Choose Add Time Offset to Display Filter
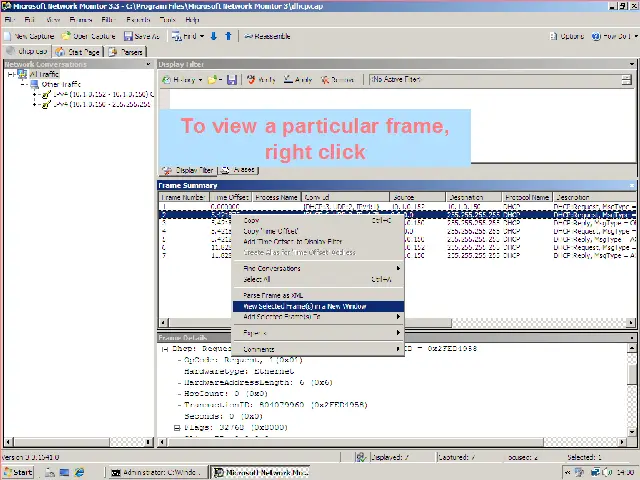640x480 pixels. [318, 242]
